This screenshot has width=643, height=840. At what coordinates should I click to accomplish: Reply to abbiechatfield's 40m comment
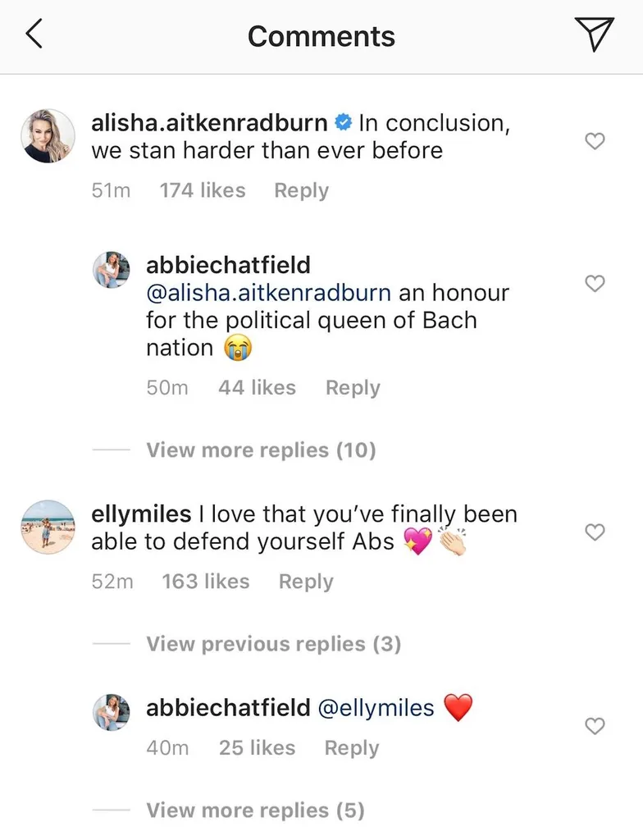352,748
